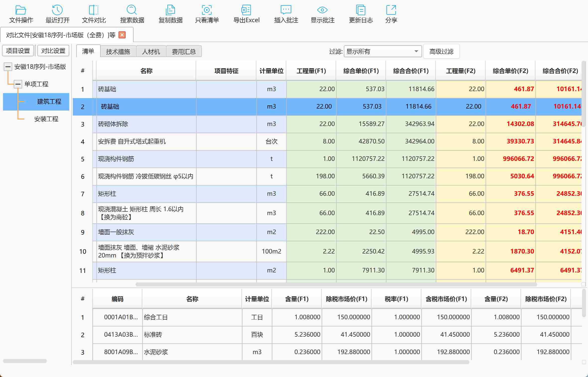The width and height of the screenshot is (588, 377).
Task: Click the 标准砖 material row
Action: [327, 335]
